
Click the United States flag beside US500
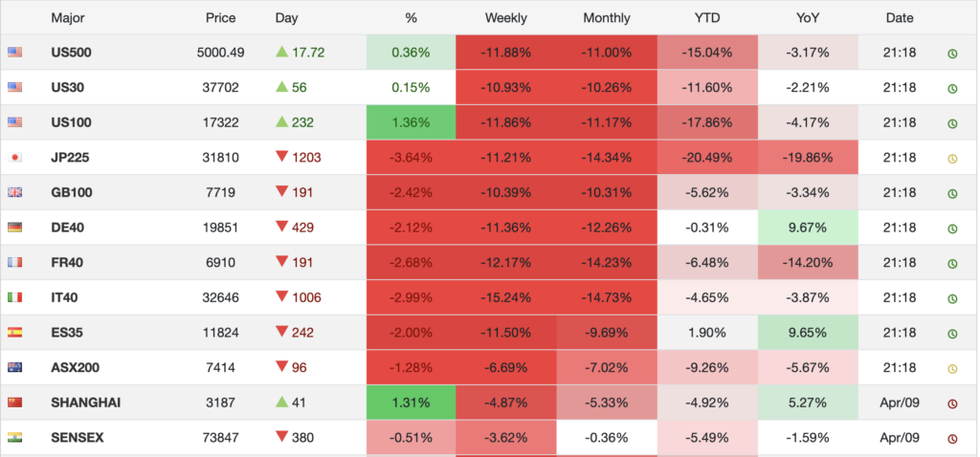[x=14, y=53]
